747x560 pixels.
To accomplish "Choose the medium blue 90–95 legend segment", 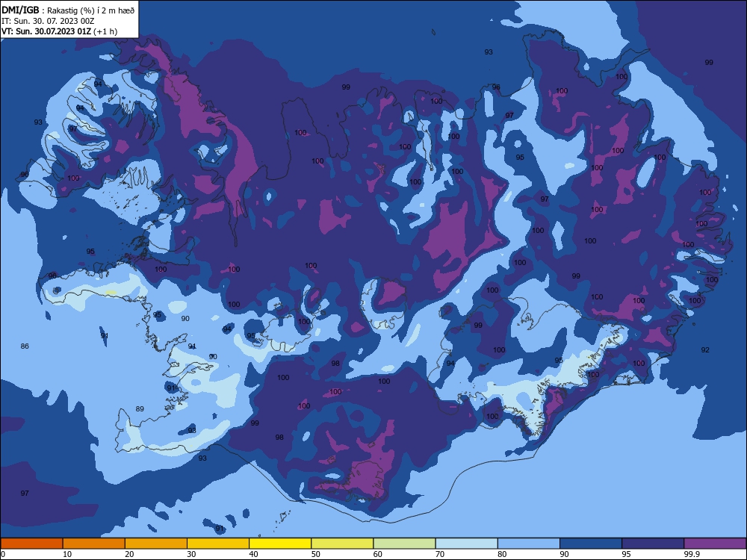I will click(591, 544).
